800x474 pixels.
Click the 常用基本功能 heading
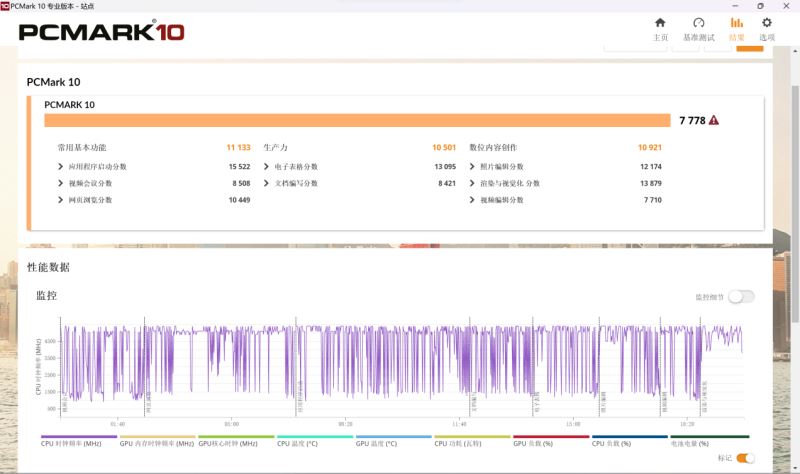[x=82, y=147]
